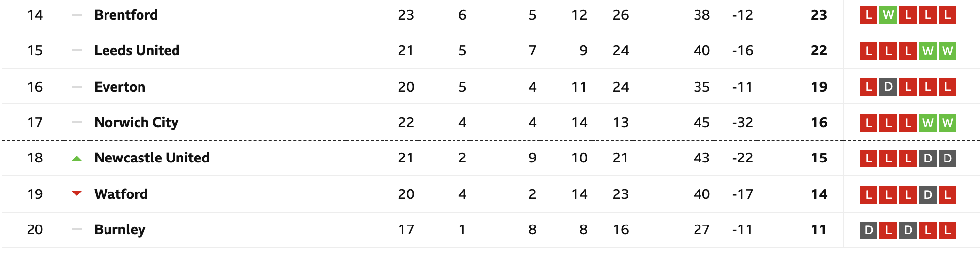This screenshot has height=257, width=980.
Task: Select Newcastle United team name
Action: [x=152, y=158]
